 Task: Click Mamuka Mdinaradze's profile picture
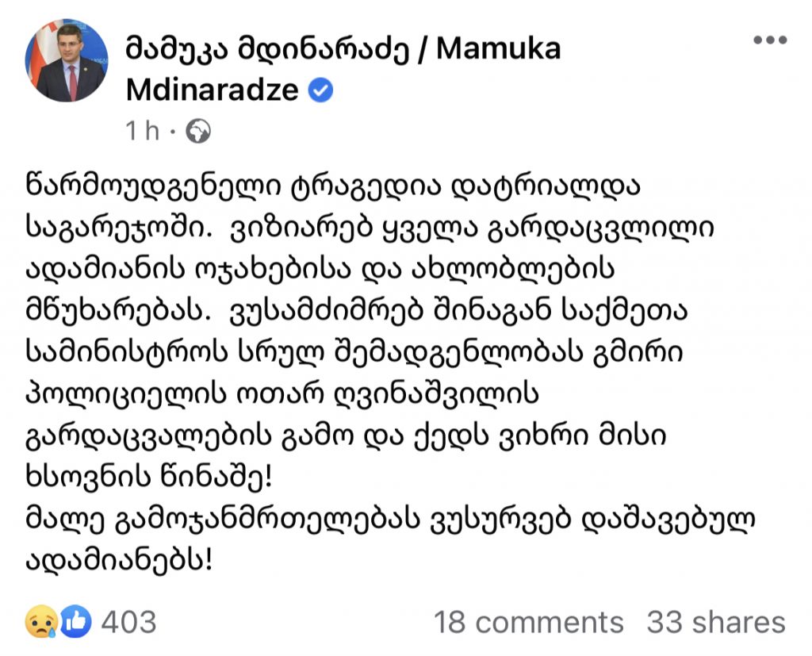(x=67, y=60)
